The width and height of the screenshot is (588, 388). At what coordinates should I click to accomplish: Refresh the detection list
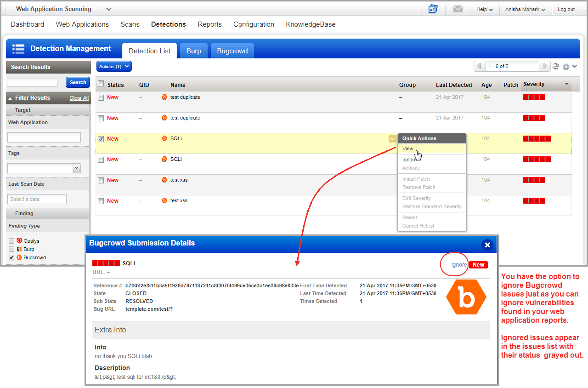[556, 66]
